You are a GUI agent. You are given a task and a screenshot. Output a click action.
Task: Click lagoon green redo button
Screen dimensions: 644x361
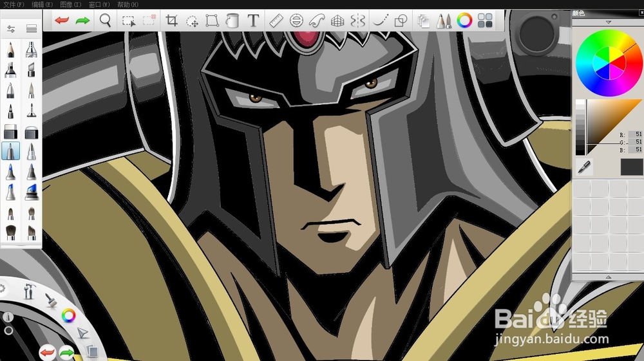[x=66, y=352]
